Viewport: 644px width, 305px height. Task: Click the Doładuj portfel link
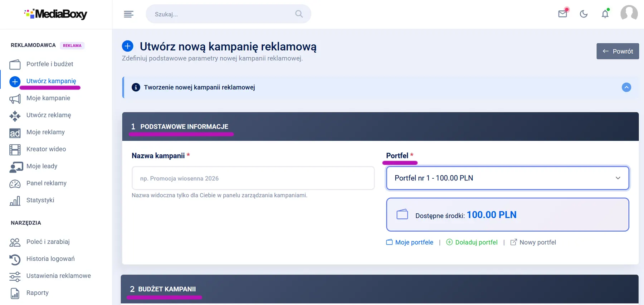(472, 242)
